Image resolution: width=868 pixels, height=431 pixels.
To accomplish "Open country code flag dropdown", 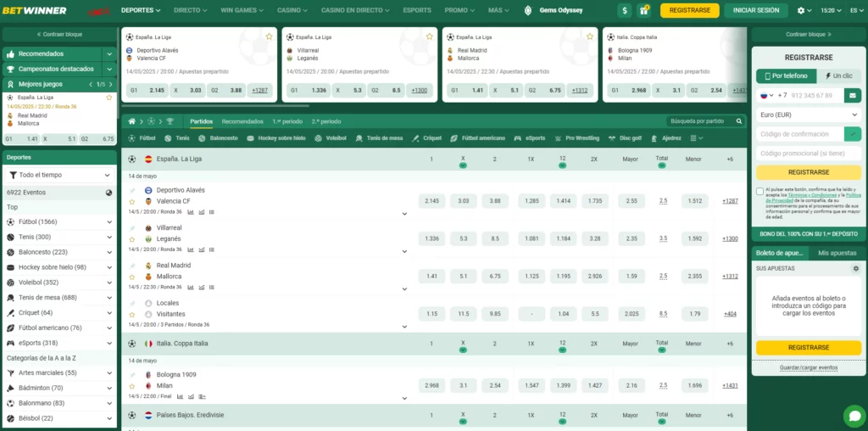I will click(766, 95).
